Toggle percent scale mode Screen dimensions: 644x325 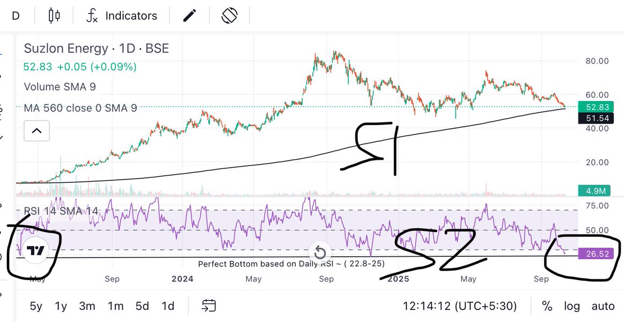tap(547, 306)
